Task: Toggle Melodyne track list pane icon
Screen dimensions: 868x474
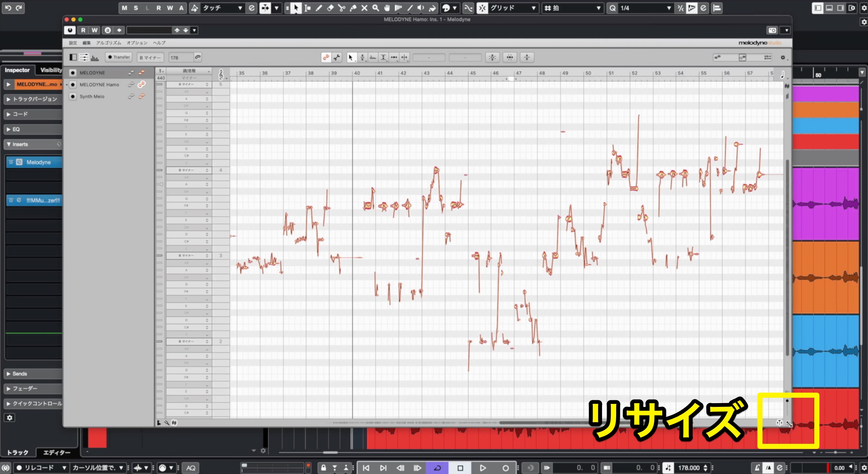Action: coord(73,57)
